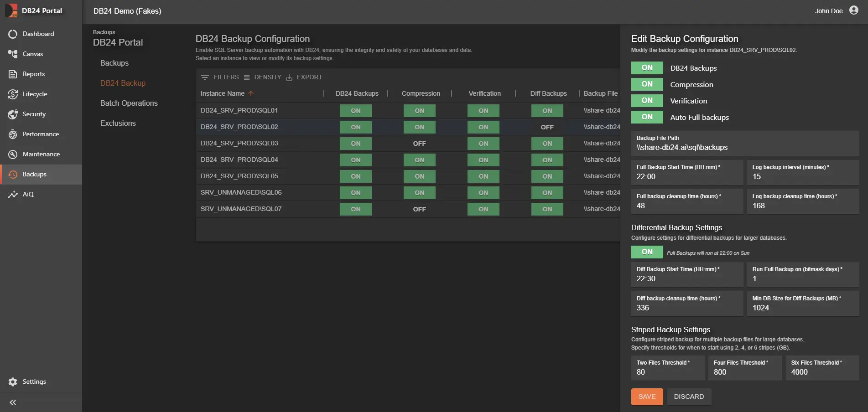Open the FILTERS panel in table toolbar

220,77
